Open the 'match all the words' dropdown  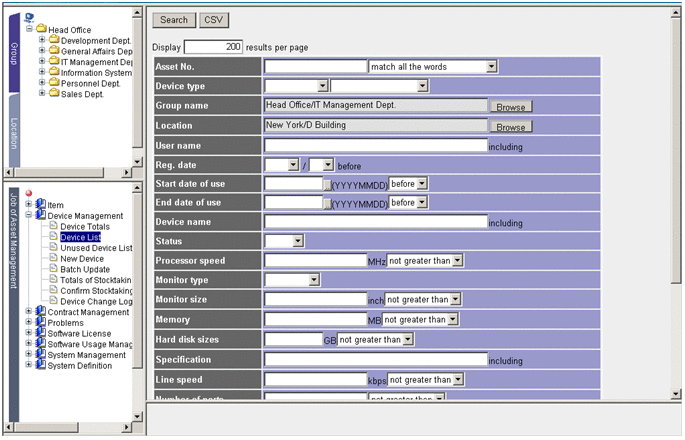(x=491, y=67)
